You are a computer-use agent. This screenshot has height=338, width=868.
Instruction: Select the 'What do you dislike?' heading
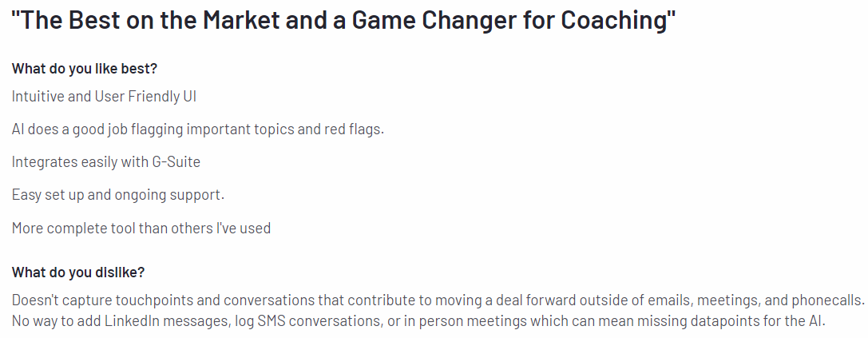point(78,272)
